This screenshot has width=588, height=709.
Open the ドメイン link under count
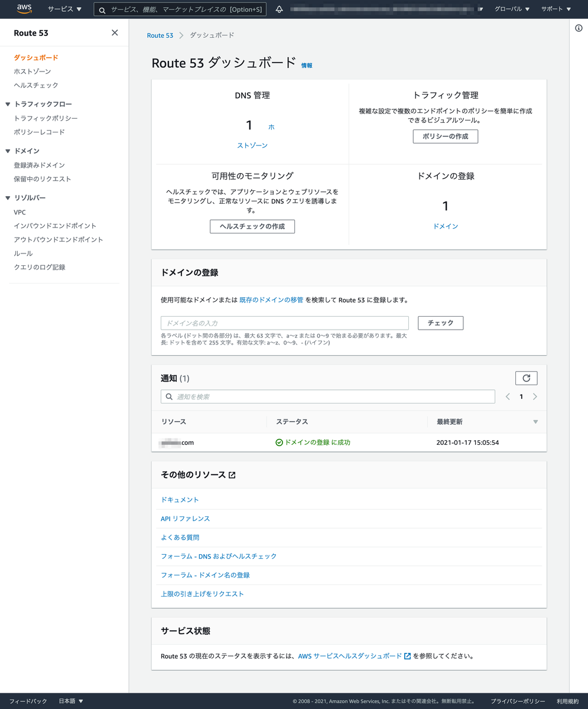(x=446, y=226)
